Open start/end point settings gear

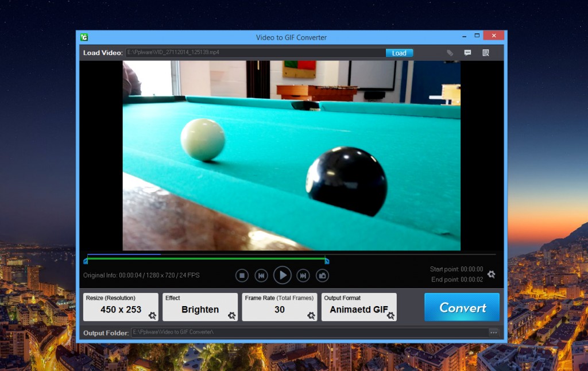[492, 274]
